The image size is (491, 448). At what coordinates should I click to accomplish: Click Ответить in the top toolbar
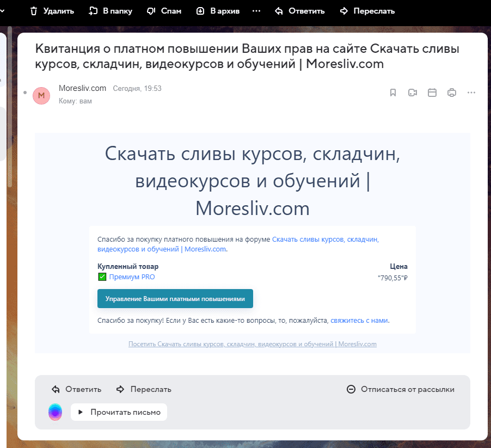click(x=299, y=11)
